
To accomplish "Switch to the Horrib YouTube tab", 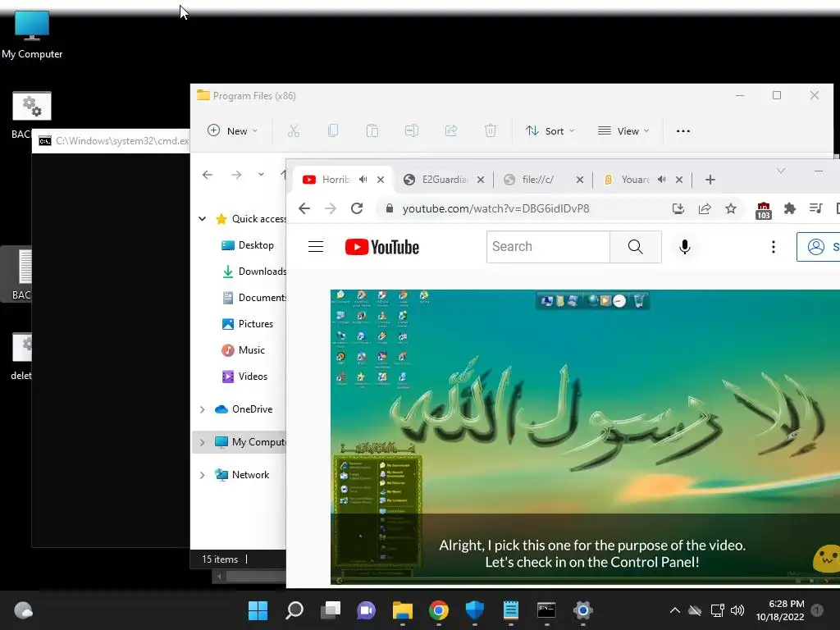I will point(336,180).
